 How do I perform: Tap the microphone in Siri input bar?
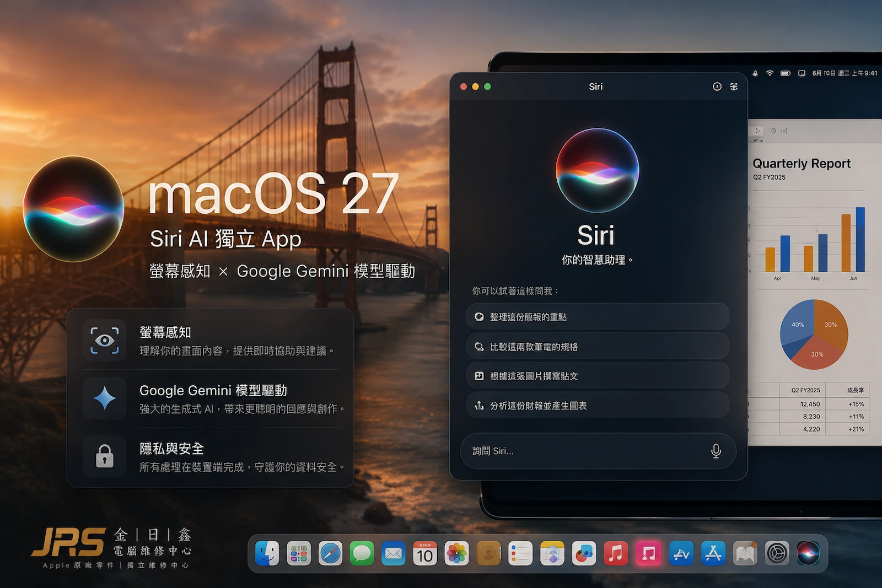pyautogui.click(x=716, y=451)
